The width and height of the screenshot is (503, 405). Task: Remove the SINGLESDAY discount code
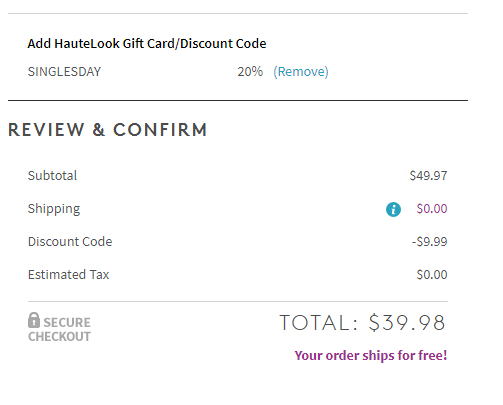click(301, 72)
